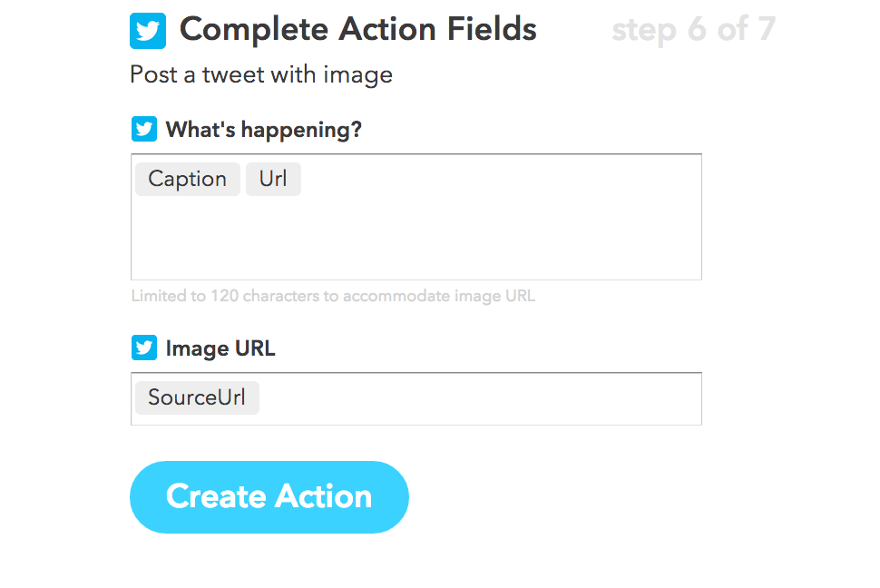Click the Twitter icon beside Complete Action Fields
The image size is (880, 588).
tap(148, 31)
